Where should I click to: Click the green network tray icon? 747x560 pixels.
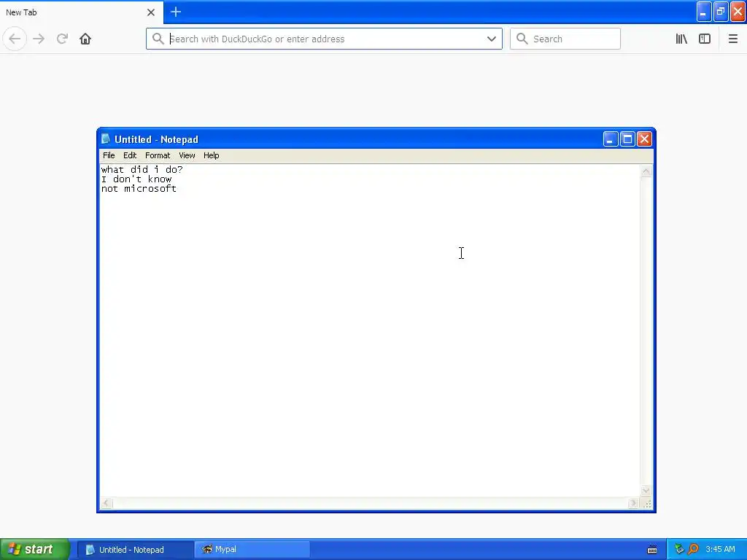tap(679, 549)
